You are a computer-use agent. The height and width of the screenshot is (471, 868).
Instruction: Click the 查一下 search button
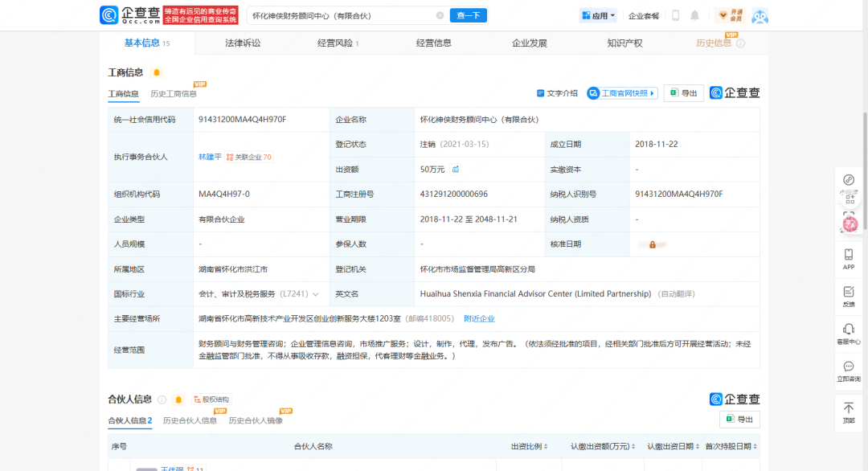pos(469,15)
